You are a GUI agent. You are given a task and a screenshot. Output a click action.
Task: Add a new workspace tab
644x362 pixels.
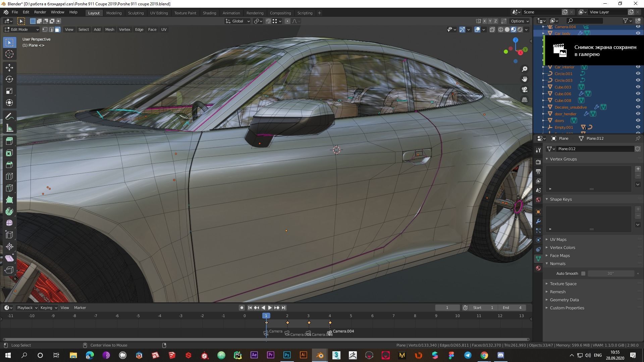319,13
